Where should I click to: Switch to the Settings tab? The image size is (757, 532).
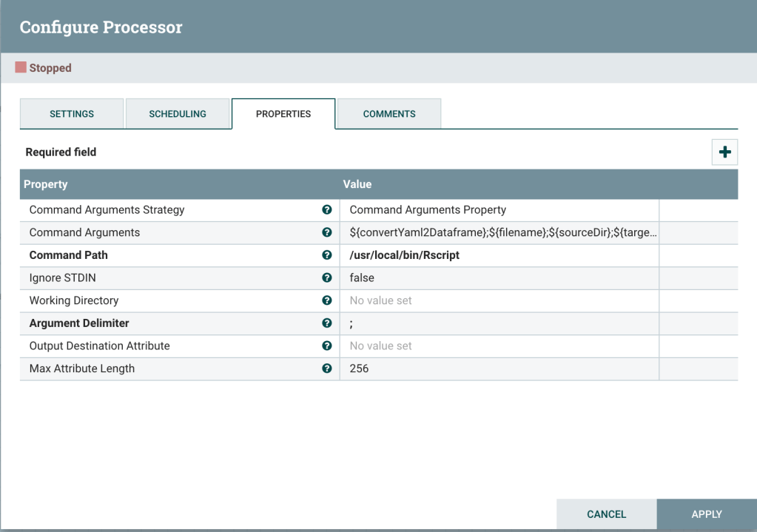pyautogui.click(x=72, y=114)
